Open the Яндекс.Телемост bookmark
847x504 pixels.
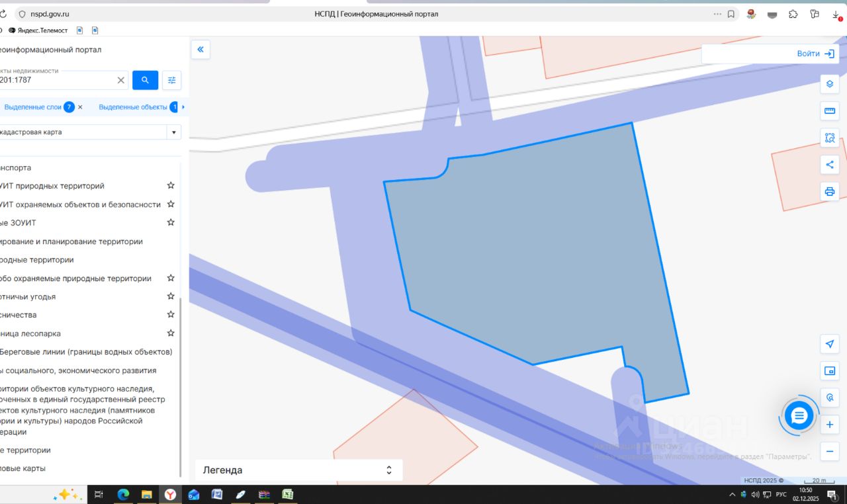(38, 30)
